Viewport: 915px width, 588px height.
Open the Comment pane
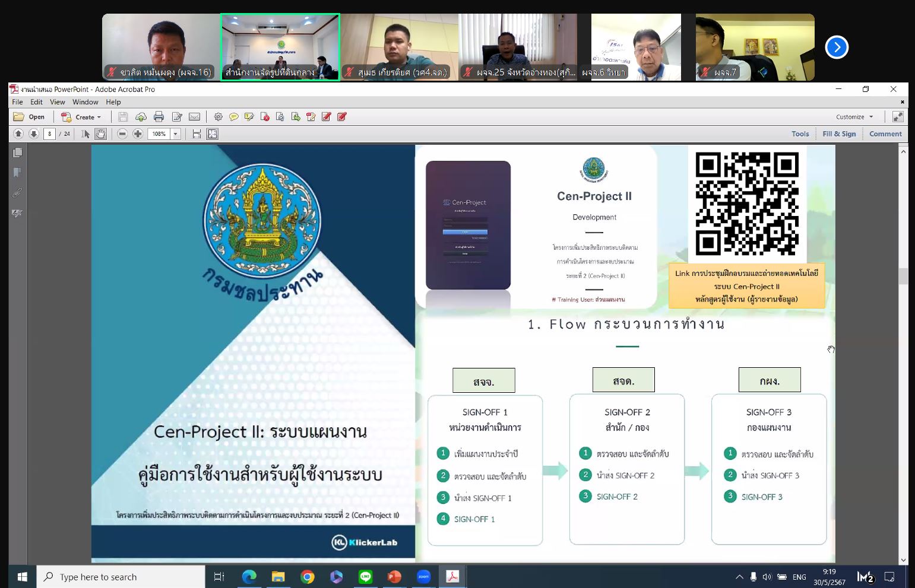(x=885, y=134)
